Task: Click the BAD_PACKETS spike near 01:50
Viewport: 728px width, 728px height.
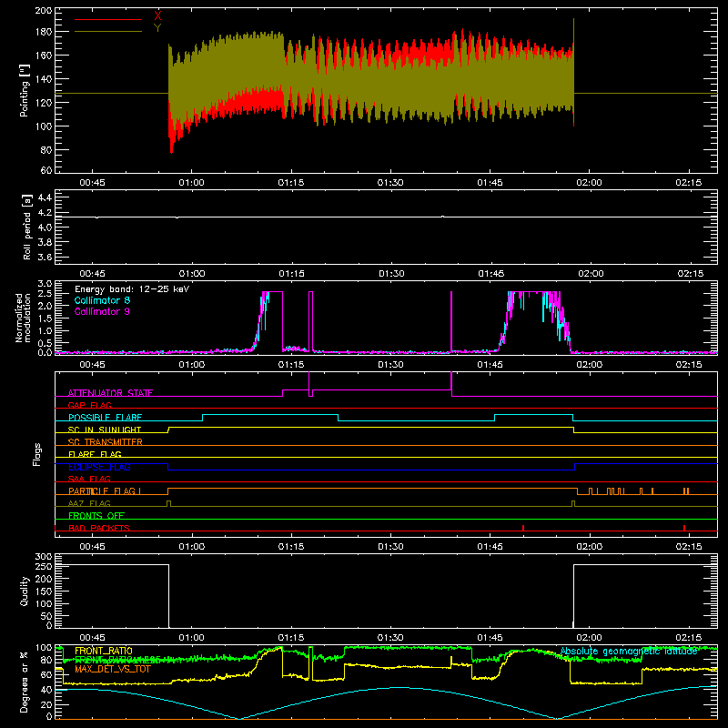Action: tap(523, 528)
